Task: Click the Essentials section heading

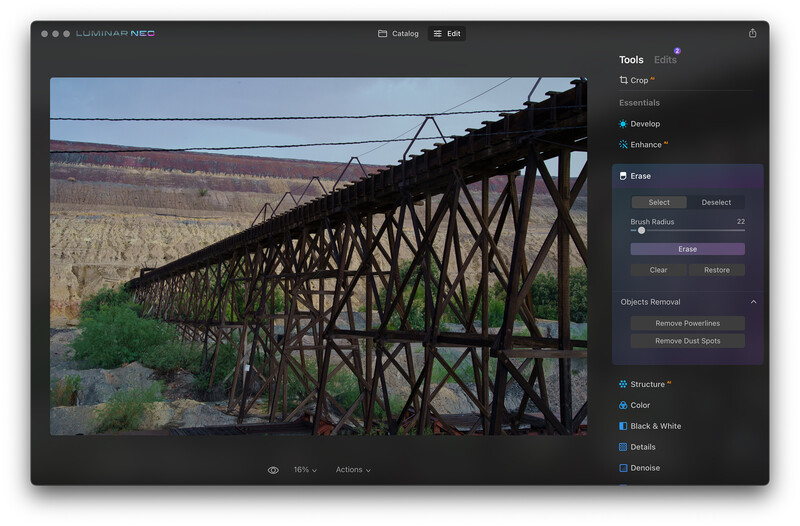Action: [639, 103]
